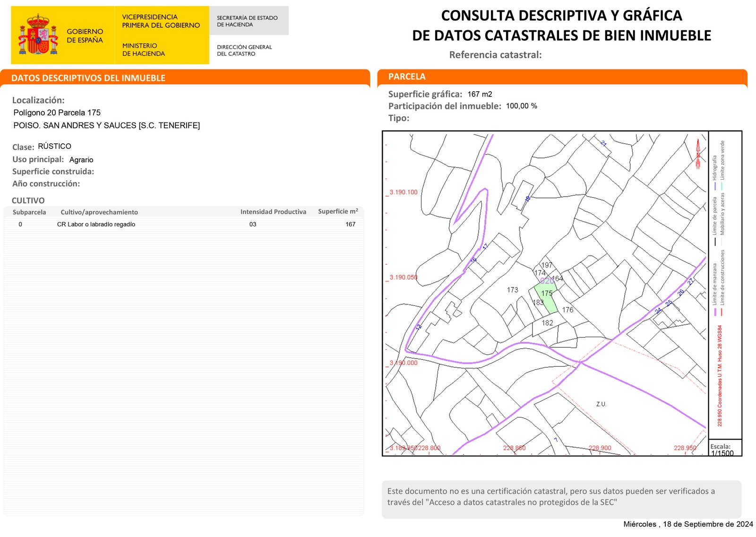This screenshot has width=756, height=537.
Task: Click 'CR Labor o labradío regadío' cell
Action: pyautogui.click(x=96, y=225)
